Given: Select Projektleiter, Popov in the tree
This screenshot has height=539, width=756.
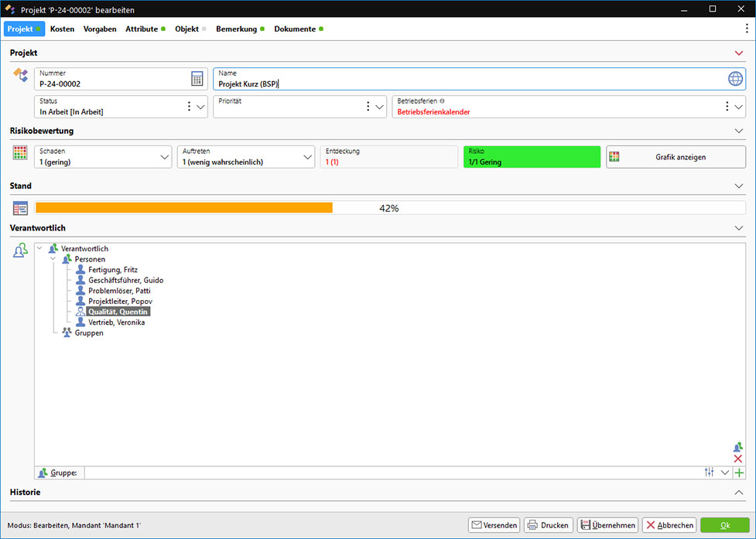Looking at the screenshot, I should pos(120,301).
